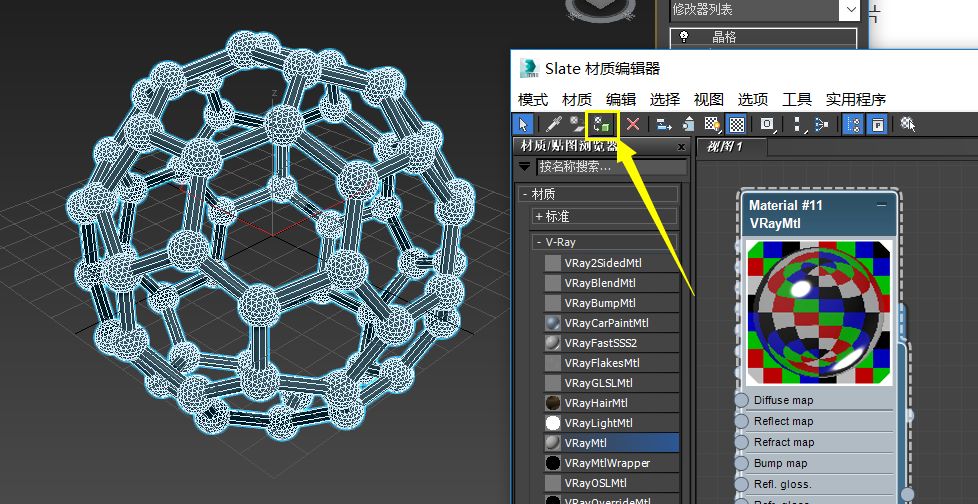
Task: Click Refl. gloss. input socket
Action: 741,484
